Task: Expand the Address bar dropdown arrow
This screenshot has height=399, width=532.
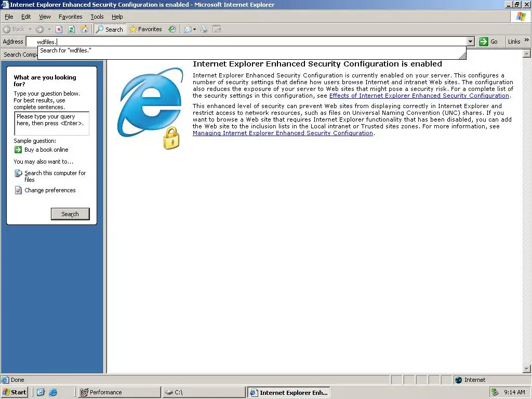Action: tap(470, 42)
